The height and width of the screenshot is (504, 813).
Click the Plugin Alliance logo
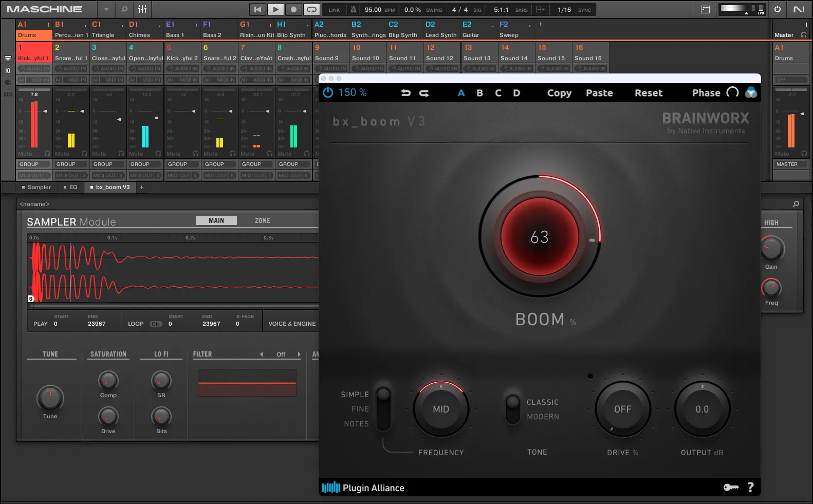(363, 488)
